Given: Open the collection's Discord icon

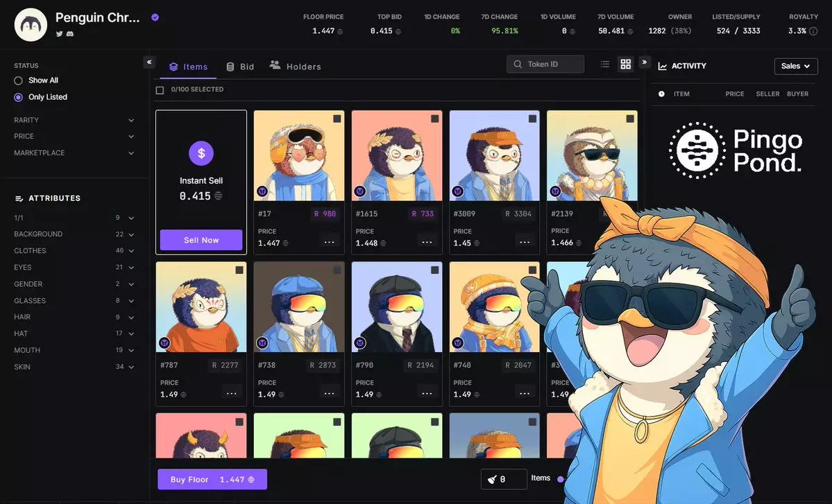Looking at the screenshot, I should click(70, 34).
